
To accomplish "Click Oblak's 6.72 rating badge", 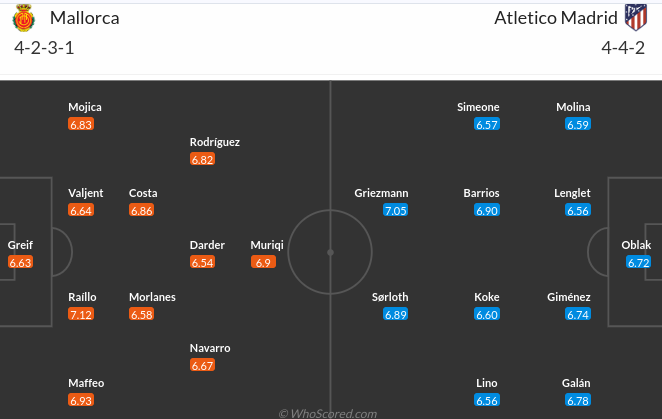I will (639, 263).
